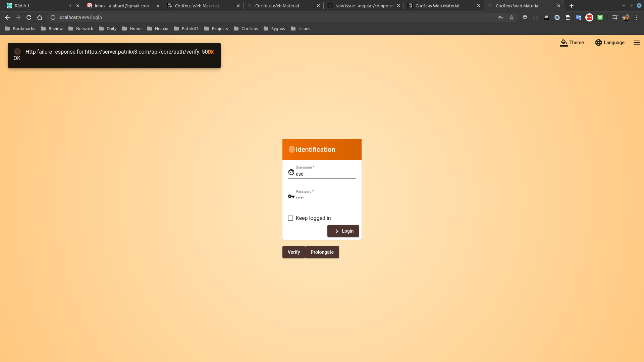The height and width of the screenshot is (362, 644).
Task: Click the mute speaker icon on the Rádió 1 tab
Action: (x=70, y=5)
